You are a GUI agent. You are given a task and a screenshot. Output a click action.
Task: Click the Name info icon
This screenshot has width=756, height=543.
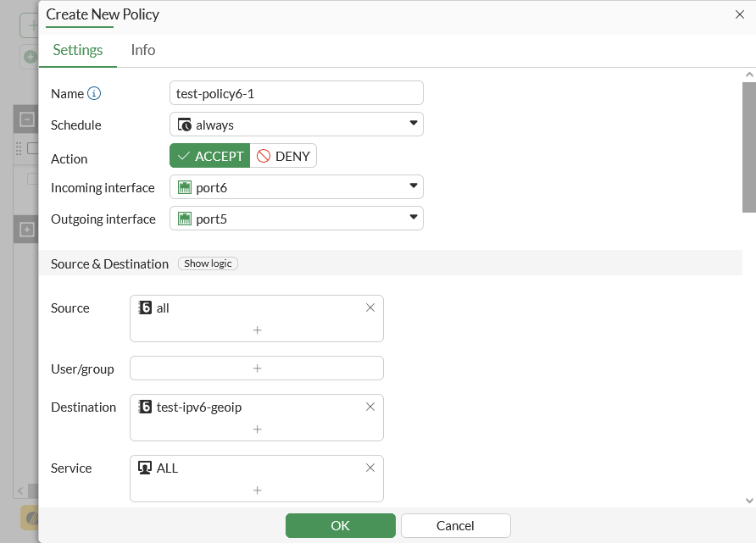[x=94, y=93]
